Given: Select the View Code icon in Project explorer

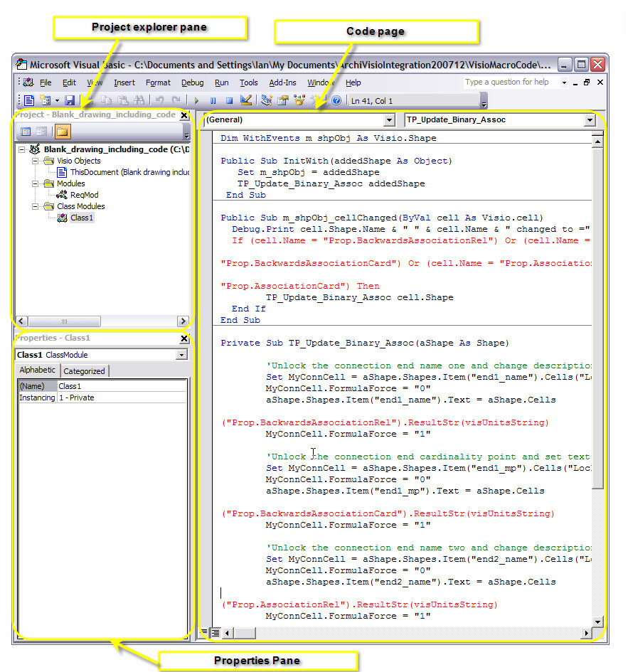Looking at the screenshot, I should pyautogui.click(x=26, y=131).
